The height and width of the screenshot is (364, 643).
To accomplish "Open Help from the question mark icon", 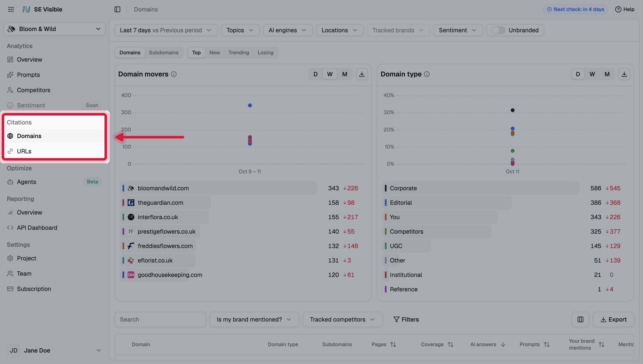I will click(618, 9).
